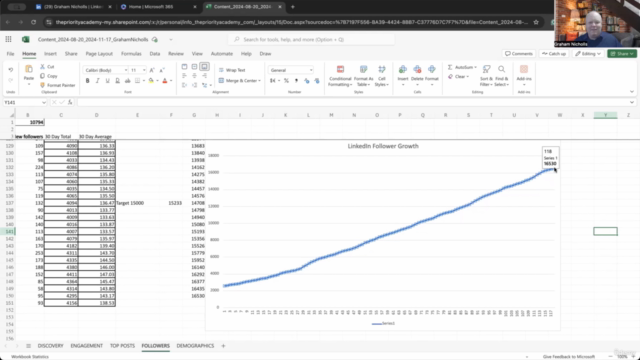Collapse the ribbon with the chevron

[631, 92]
